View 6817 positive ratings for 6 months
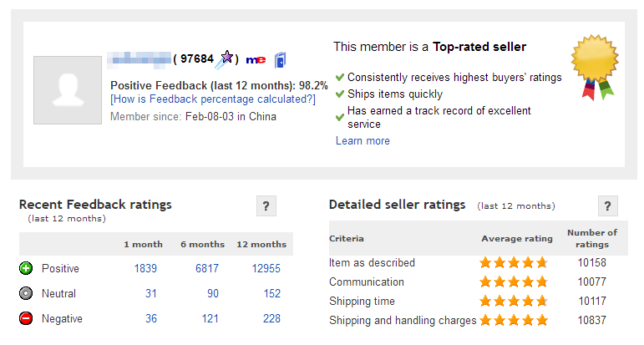 207,268
